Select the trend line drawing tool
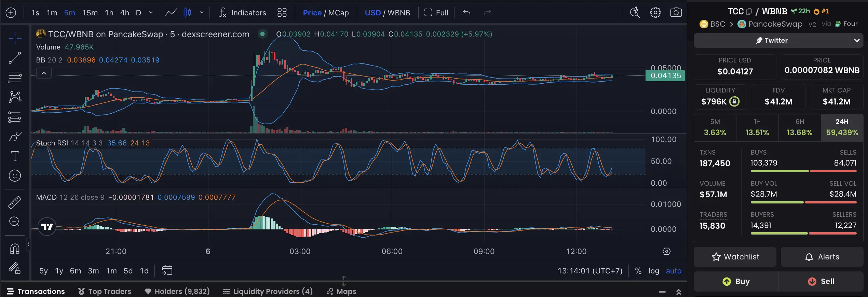Viewport: 868px width, 297px height. (15, 58)
